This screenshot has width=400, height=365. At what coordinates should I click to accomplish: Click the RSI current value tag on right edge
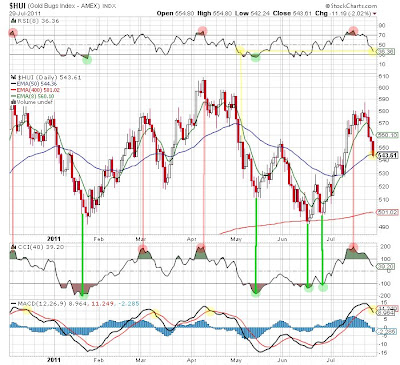pos(386,51)
